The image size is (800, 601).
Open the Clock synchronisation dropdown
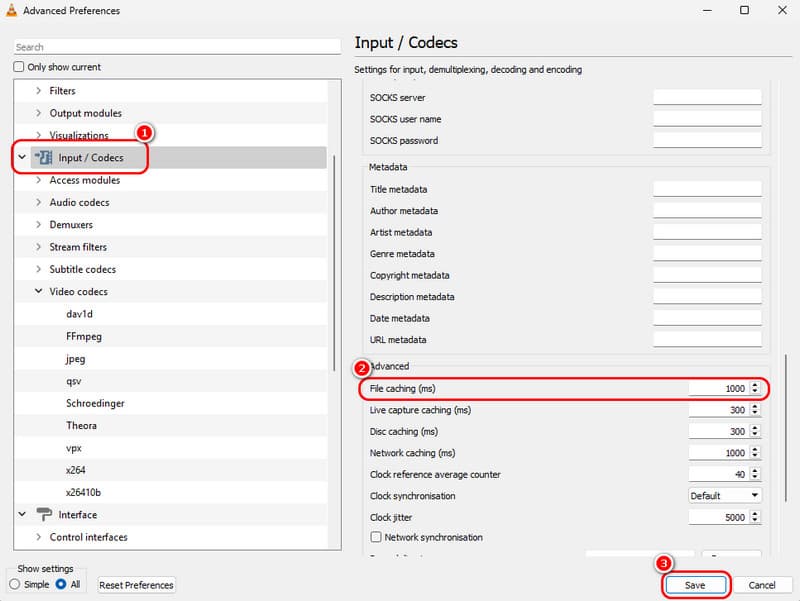click(x=725, y=496)
